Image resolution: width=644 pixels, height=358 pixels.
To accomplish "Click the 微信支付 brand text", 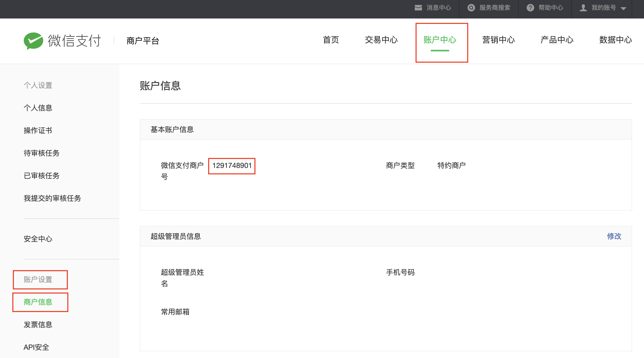I will pyautogui.click(x=75, y=41).
